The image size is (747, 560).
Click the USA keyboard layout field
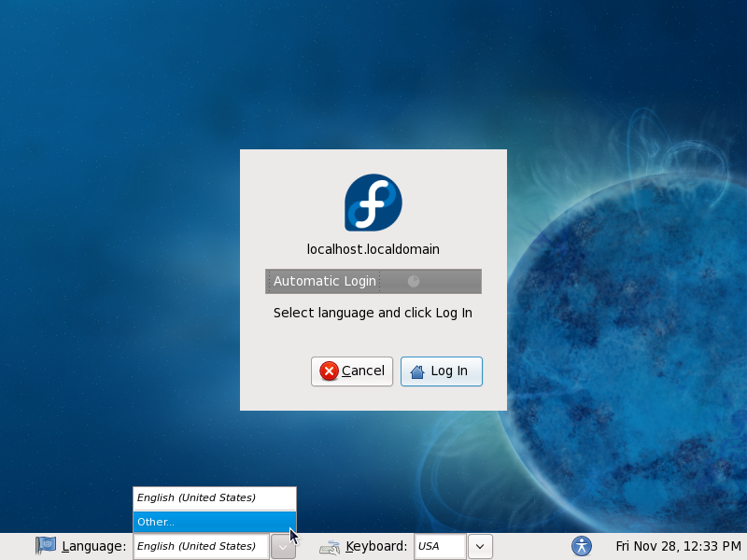(x=440, y=546)
